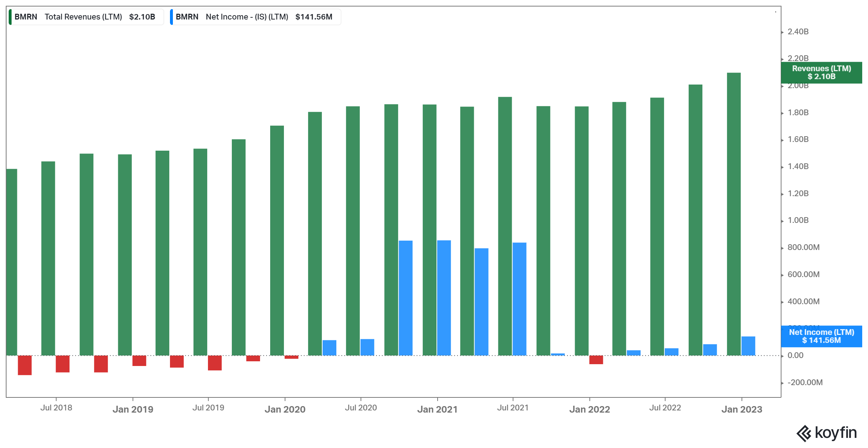Image resolution: width=868 pixels, height=448 pixels.
Task: Click the 1.00B y-axis tick label
Action: tap(798, 220)
